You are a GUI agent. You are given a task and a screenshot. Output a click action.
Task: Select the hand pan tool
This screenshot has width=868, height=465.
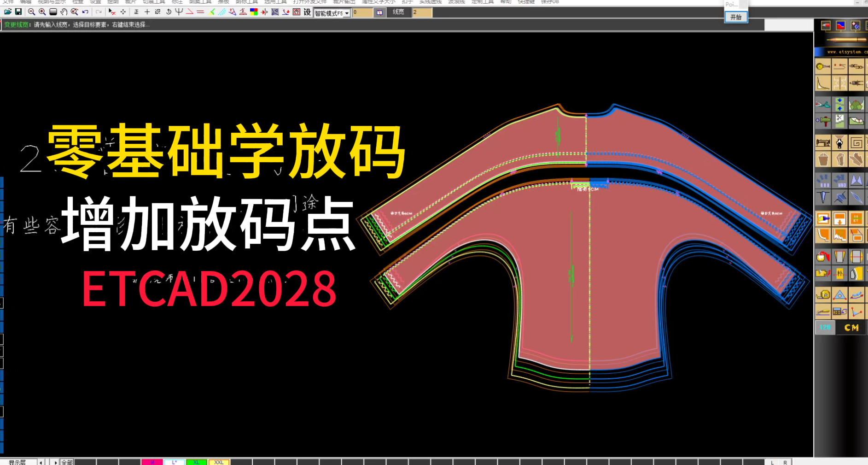coord(64,12)
